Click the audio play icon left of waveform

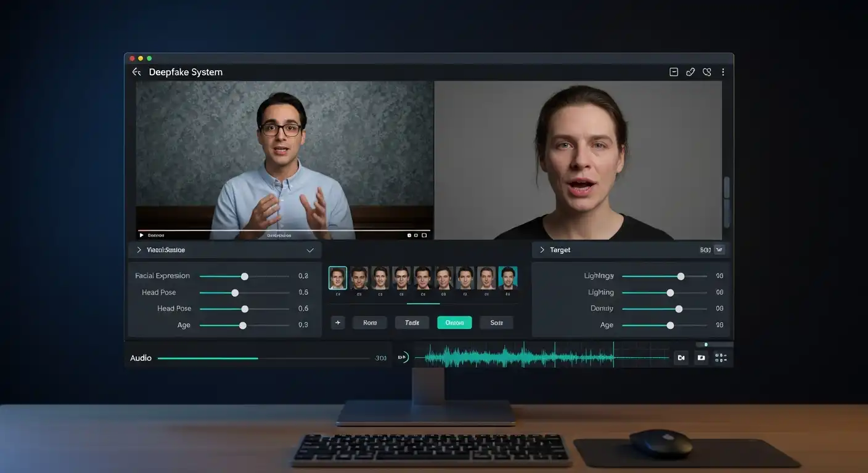pos(403,357)
